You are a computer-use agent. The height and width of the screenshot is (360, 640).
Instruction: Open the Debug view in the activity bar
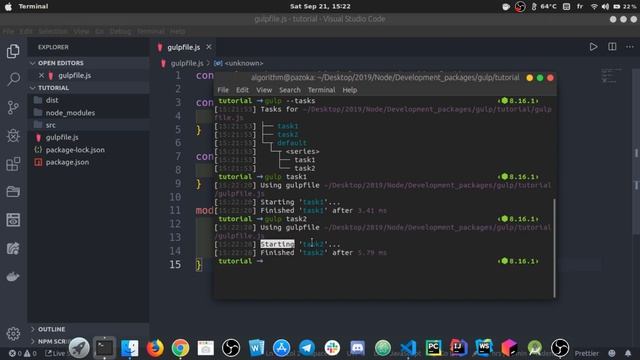click(13, 136)
